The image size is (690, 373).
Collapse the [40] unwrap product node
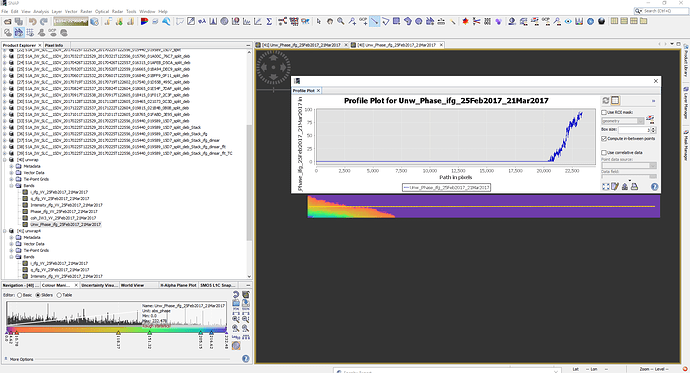[5, 160]
